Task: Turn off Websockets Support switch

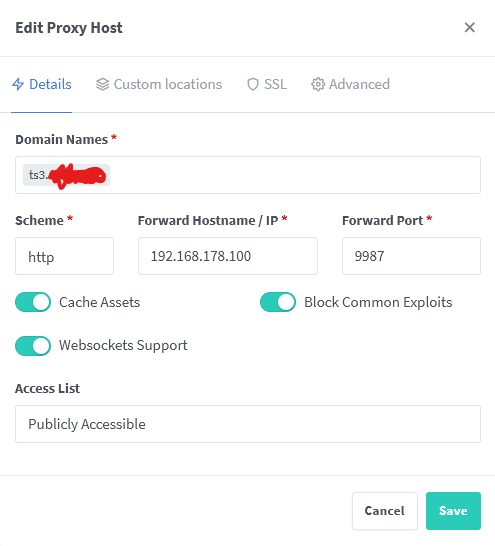Action: tap(33, 346)
